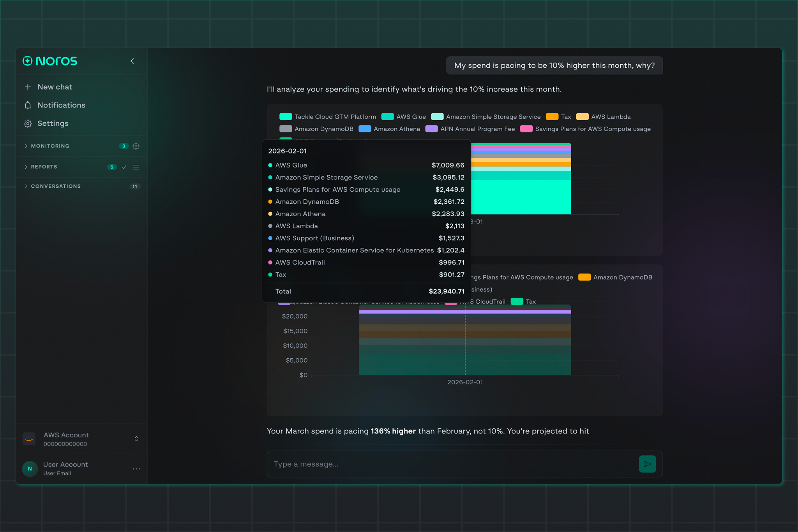Image resolution: width=798 pixels, height=532 pixels.
Task: Click the message input field
Action: [429, 464]
